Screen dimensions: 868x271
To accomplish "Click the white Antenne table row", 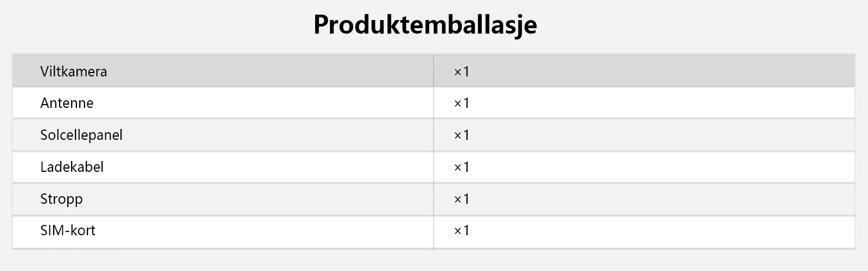I will [651, 103].
